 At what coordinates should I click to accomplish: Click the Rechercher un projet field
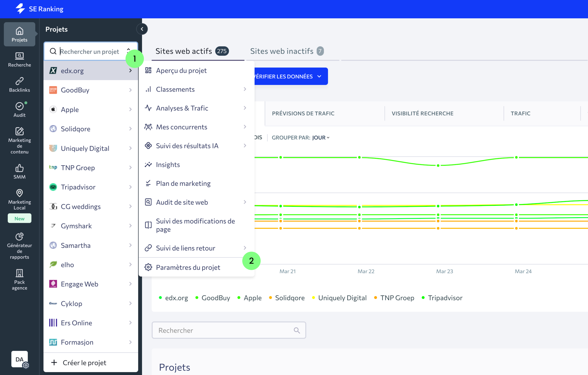click(91, 51)
